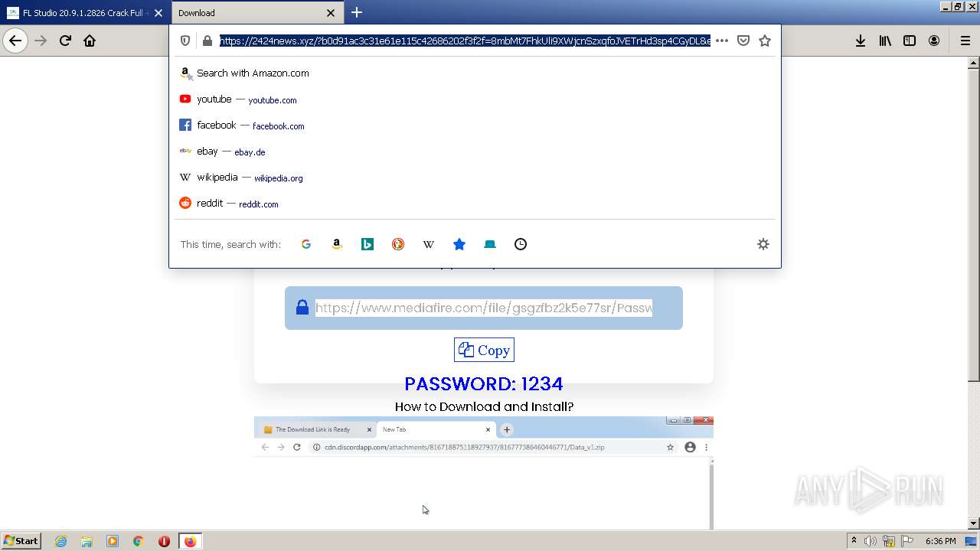Screen dimensions: 980x551
Task: Click the install instructions screenshot thumbnail
Action: (x=484, y=473)
